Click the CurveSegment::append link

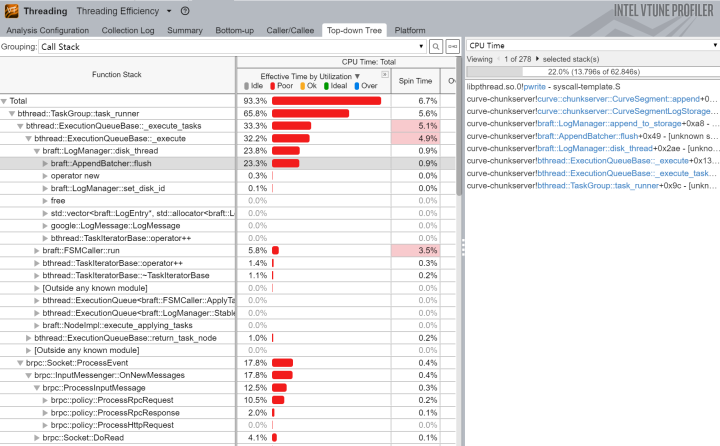[619, 99]
